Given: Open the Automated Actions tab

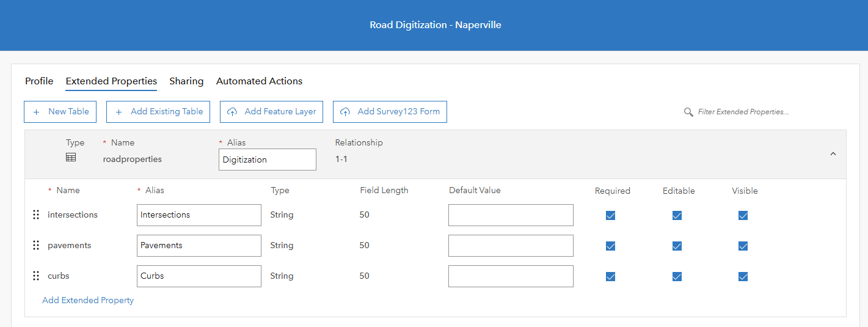Looking at the screenshot, I should (259, 81).
